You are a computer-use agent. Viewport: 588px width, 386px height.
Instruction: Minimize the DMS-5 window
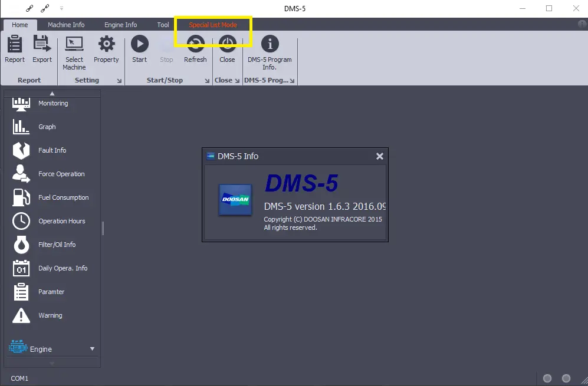coord(523,8)
